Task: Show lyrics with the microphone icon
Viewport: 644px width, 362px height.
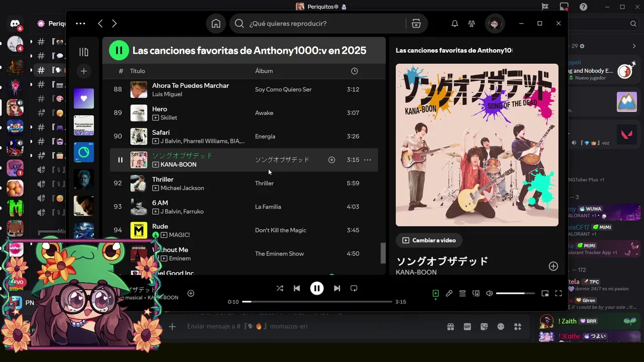Action: tap(449, 294)
